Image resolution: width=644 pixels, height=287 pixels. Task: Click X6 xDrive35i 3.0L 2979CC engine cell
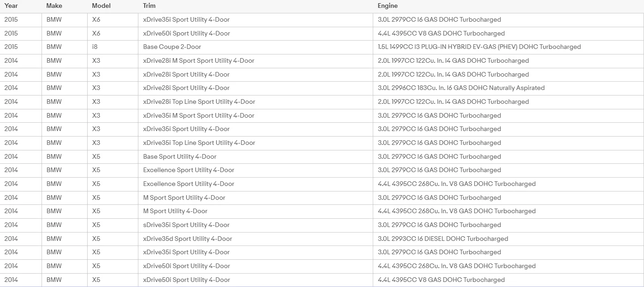(439, 19)
